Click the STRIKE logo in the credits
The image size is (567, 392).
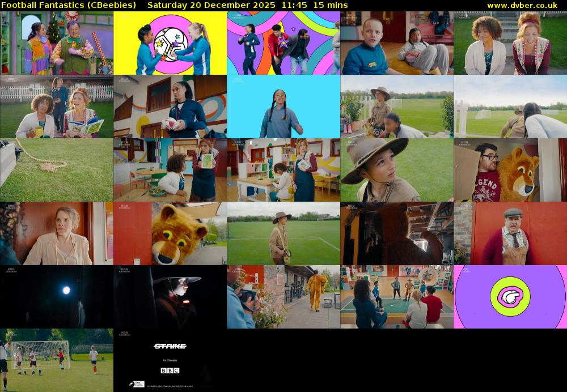[170, 346]
